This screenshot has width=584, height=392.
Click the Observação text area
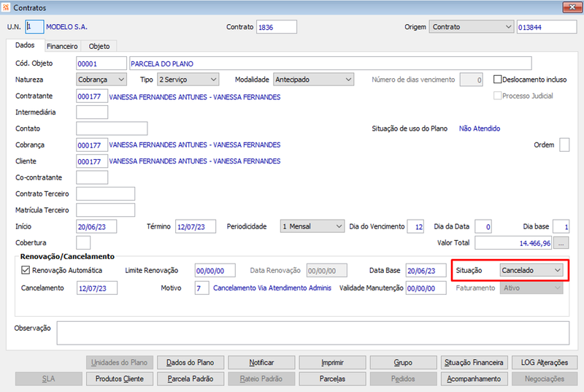pyautogui.click(x=313, y=333)
